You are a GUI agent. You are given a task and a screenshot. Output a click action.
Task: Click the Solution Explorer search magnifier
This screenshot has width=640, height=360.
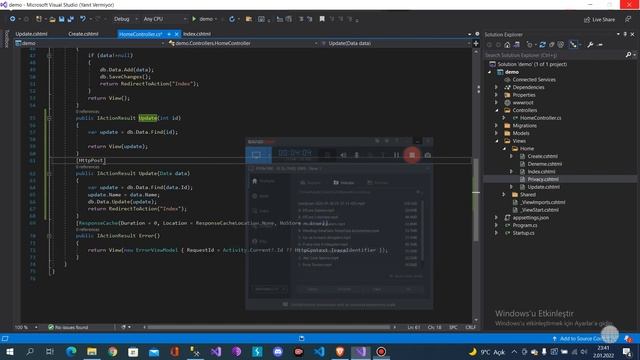(629, 55)
